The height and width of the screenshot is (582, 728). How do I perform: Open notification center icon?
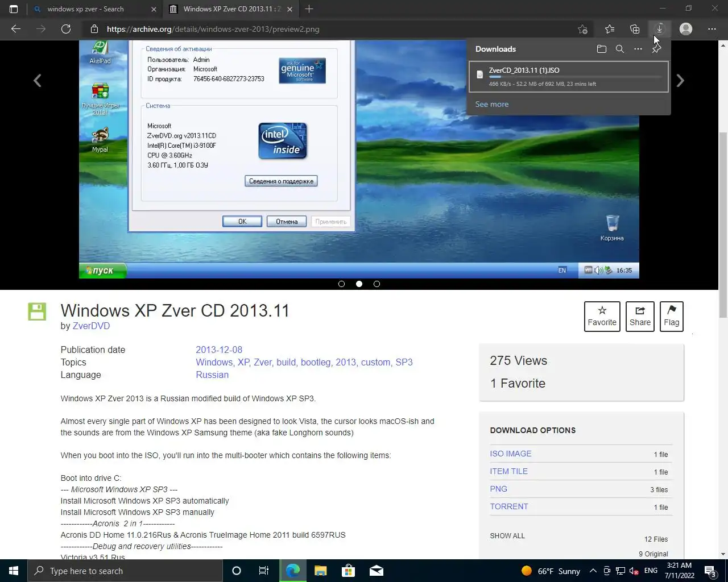710,571
